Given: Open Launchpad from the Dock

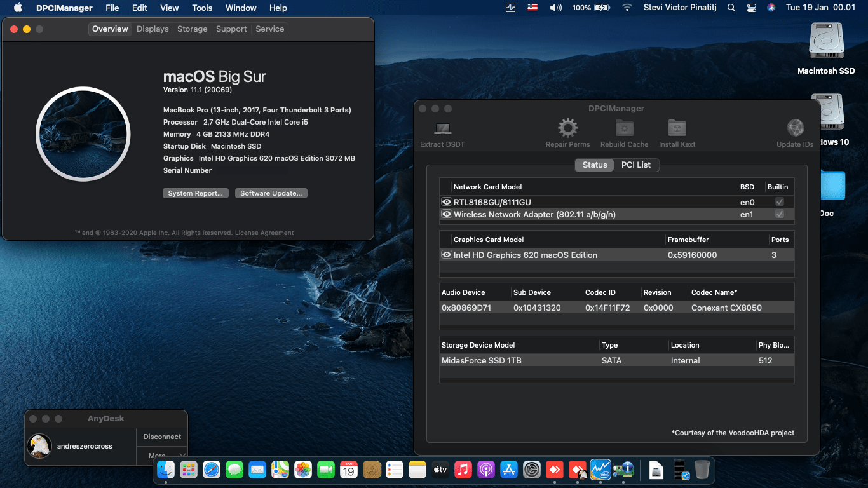Looking at the screenshot, I should [189, 470].
